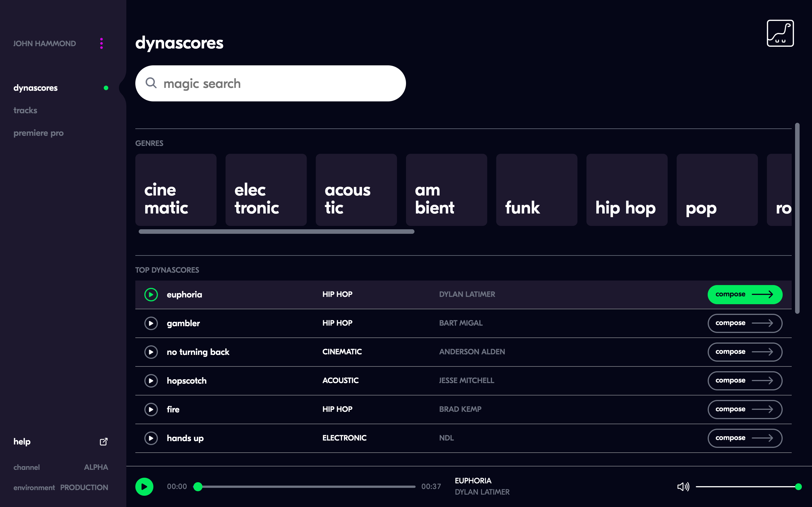Open help via the external link icon

(104, 442)
